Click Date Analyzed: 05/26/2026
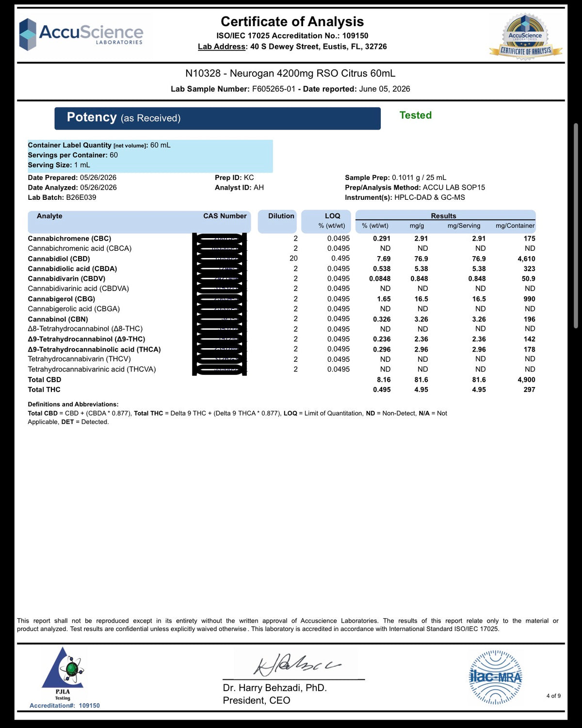 [72, 188]
